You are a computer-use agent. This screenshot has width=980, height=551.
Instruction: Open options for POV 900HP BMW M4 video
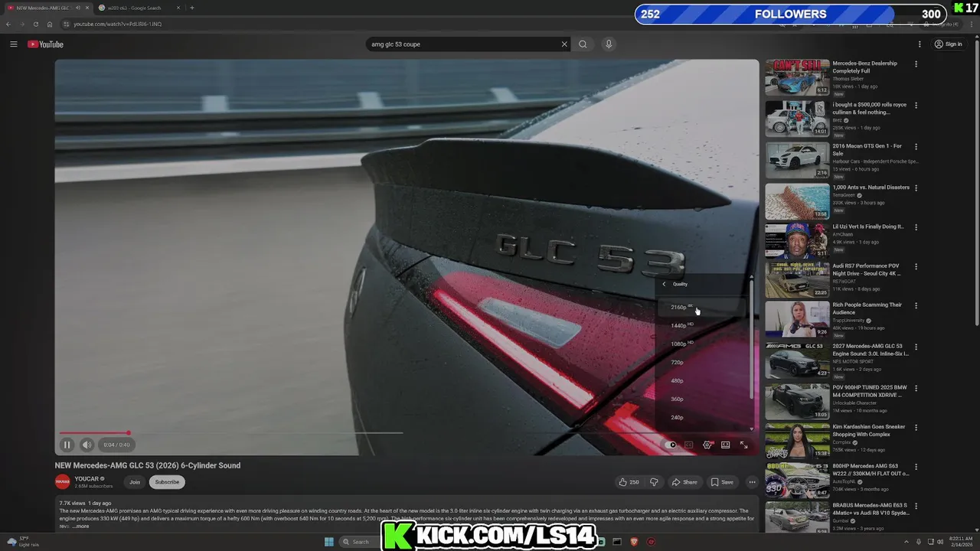(x=916, y=390)
